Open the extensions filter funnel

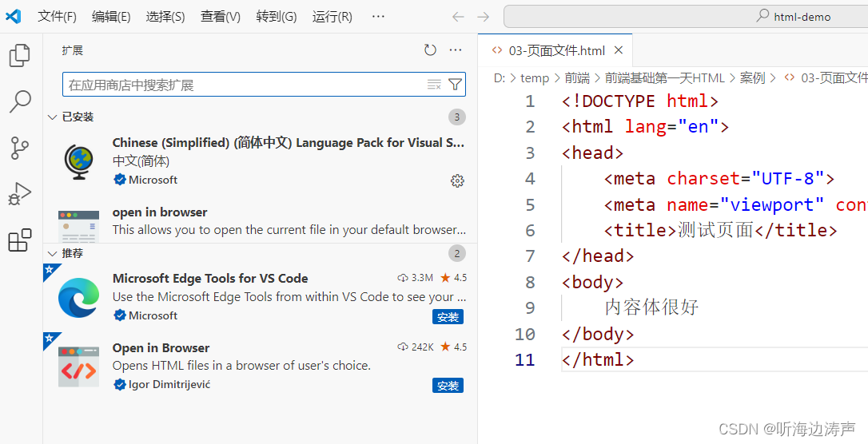[455, 85]
